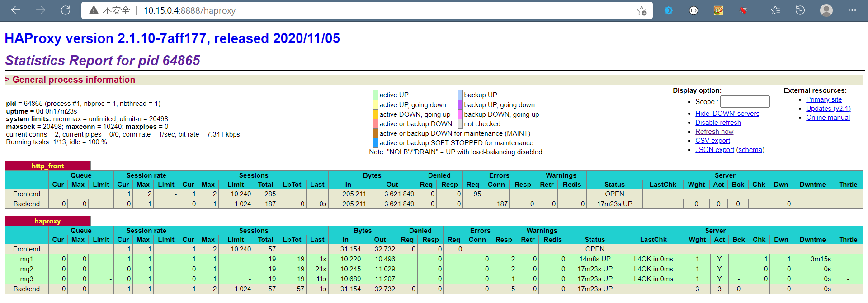This screenshot has width=868, height=303.
Task: Click mq2 LastChk L4OK in 0ms
Action: tap(653, 269)
